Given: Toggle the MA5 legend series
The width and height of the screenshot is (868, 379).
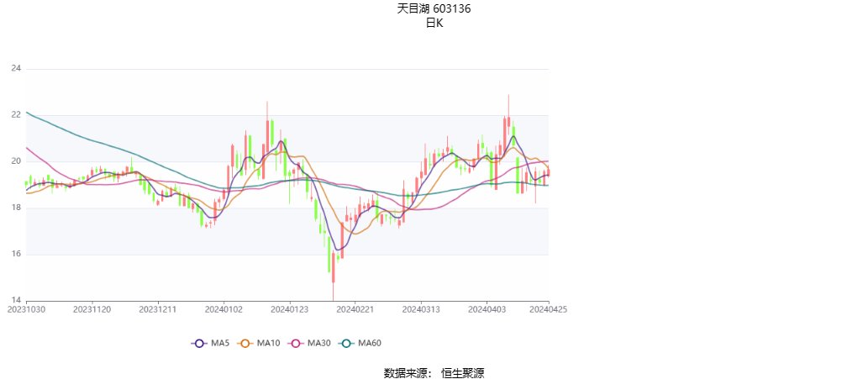Looking at the screenshot, I should tap(210, 343).
